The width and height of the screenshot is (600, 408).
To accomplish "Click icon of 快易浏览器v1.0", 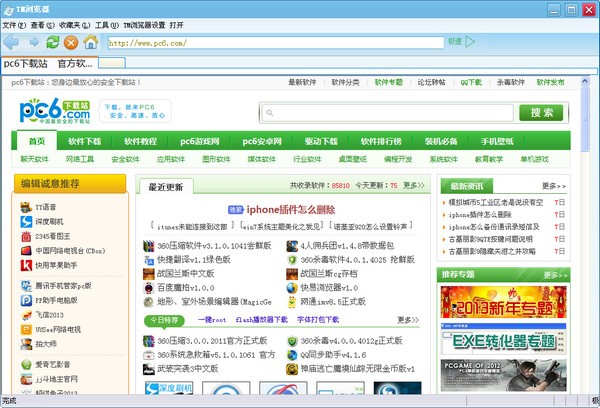I will pyautogui.click(x=292, y=288).
